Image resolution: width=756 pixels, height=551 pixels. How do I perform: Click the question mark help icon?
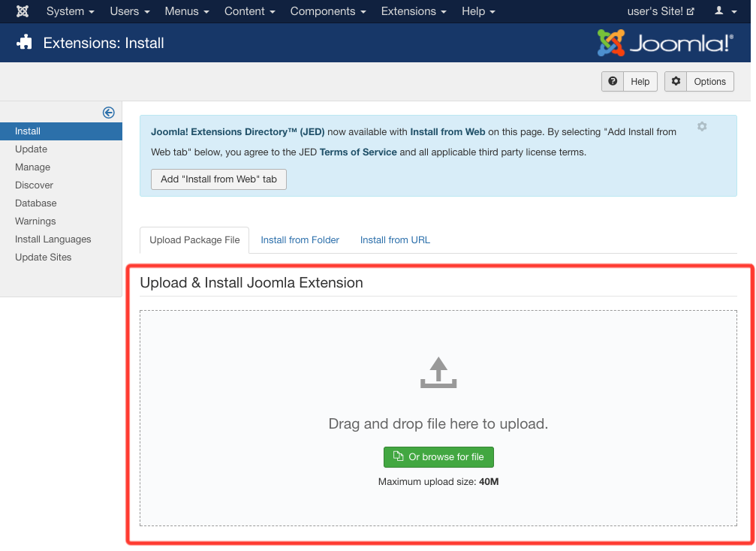click(x=613, y=81)
